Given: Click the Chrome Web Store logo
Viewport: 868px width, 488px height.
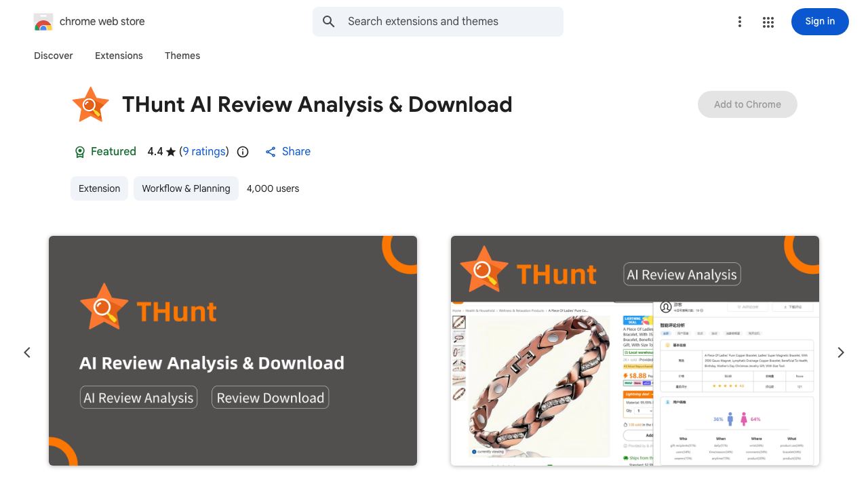Looking at the screenshot, I should [43, 22].
